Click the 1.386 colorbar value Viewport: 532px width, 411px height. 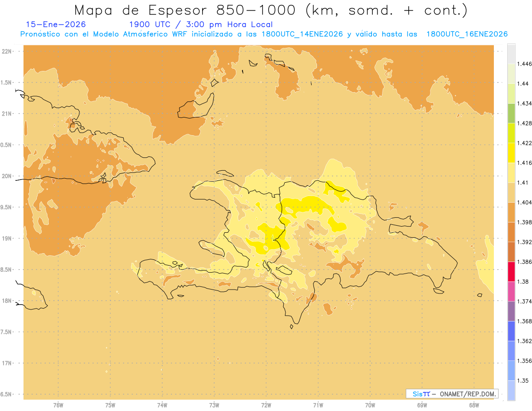524,262
